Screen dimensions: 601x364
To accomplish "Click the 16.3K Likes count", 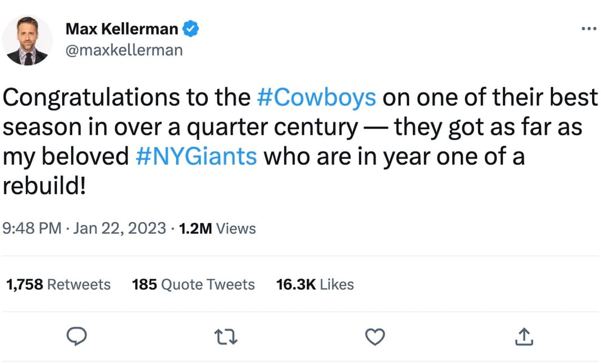I will [315, 284].
